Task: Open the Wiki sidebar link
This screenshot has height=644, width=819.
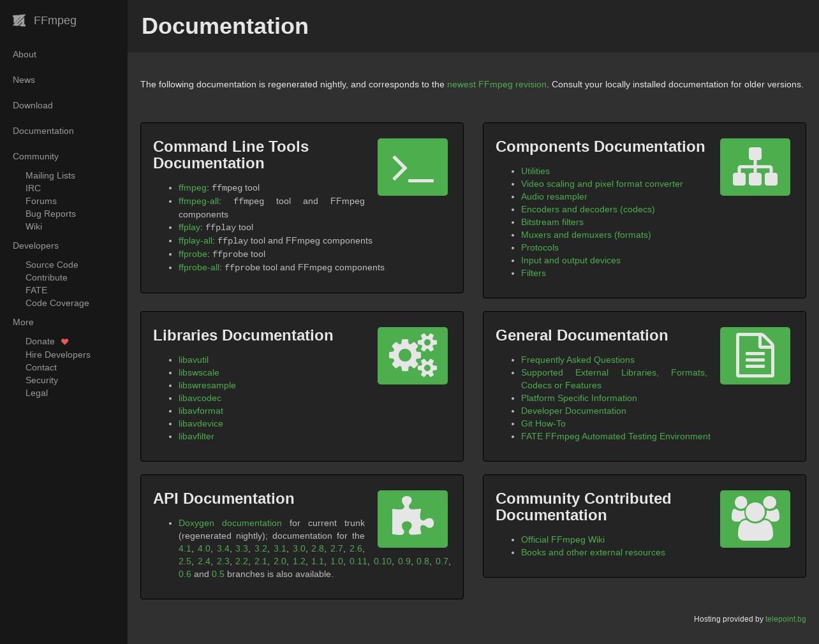Action: coord(34,226)
